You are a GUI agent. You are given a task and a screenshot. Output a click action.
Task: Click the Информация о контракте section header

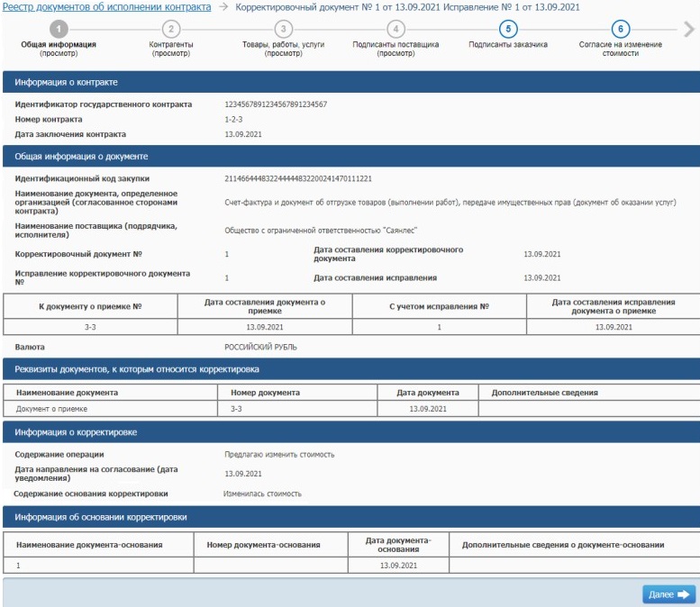coord(350,82)
